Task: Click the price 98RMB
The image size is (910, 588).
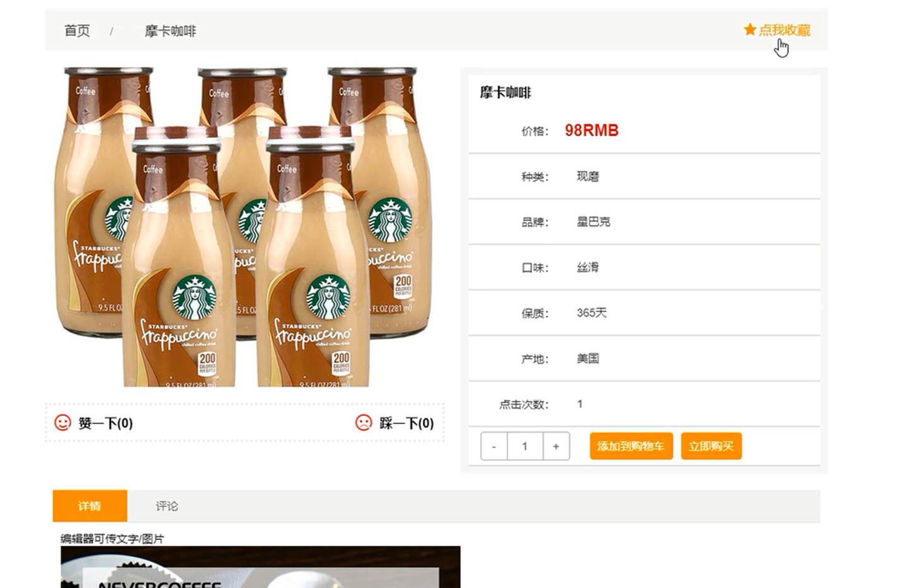Action: point(592,130)
